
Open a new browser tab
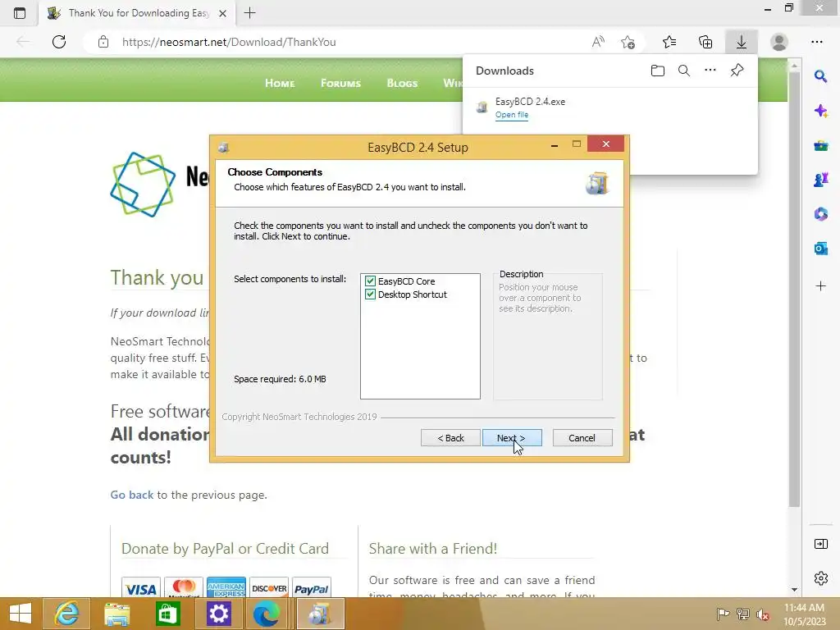pos(249,13)
